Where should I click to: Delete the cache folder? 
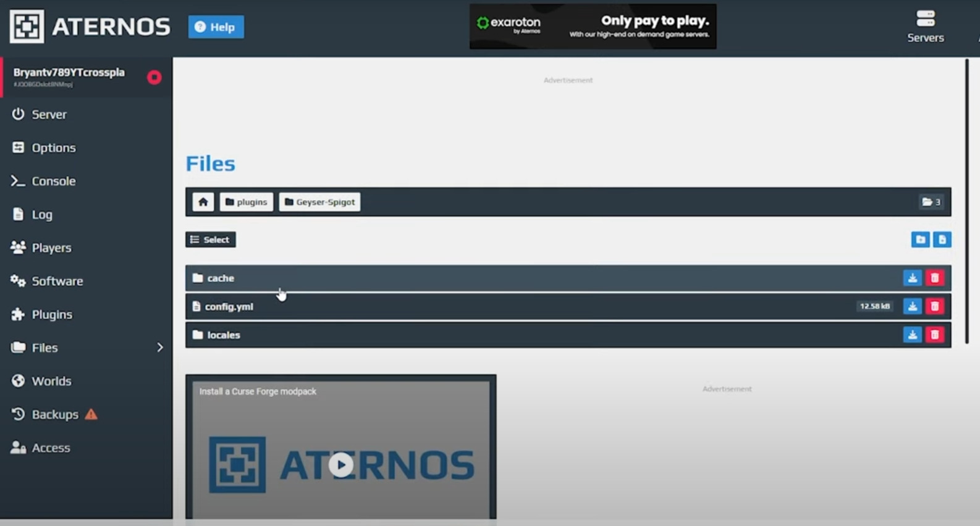click(935, 278)
